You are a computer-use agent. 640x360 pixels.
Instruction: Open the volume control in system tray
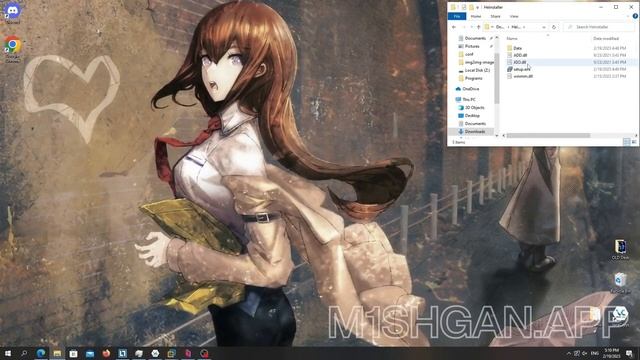tap(584, 353)
